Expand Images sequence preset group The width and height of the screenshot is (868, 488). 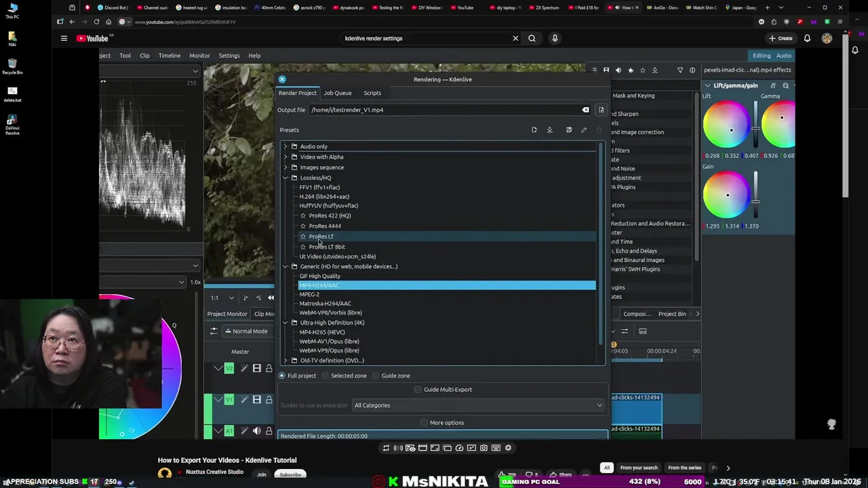point(285,167)
